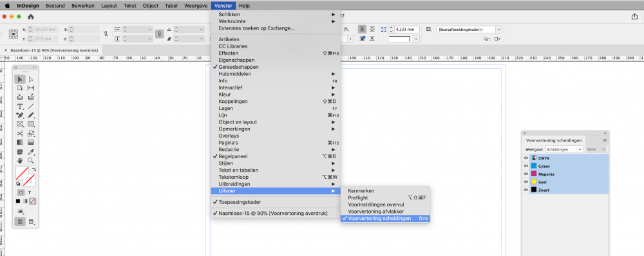644x256 pixels.
Task: Select the Line tool
Action: point(31,106)
